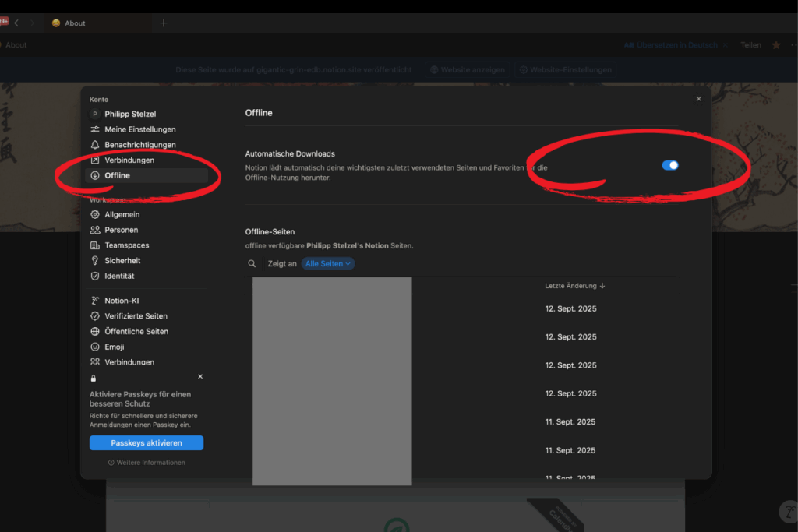Click the Emoji smiley icon
The width and height of the screenshot is (798, 532).
[94, 347]
